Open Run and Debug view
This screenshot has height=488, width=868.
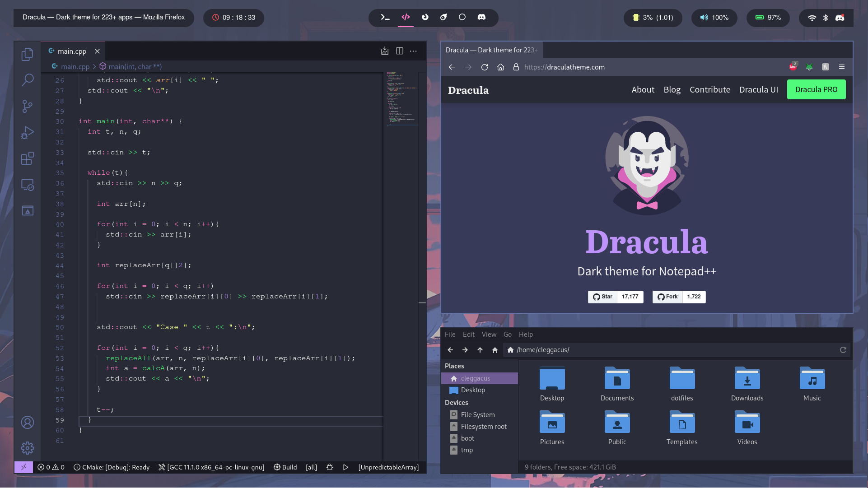coord(27,133)
